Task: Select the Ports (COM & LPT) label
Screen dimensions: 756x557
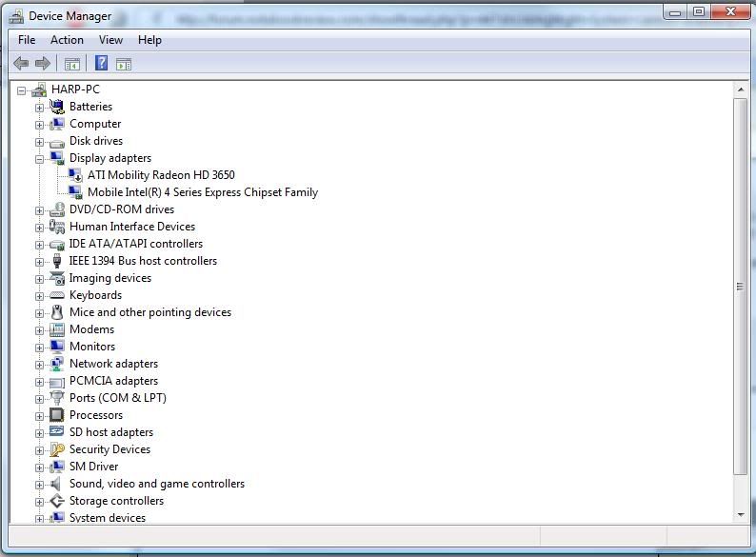Action: coord(118,398)
